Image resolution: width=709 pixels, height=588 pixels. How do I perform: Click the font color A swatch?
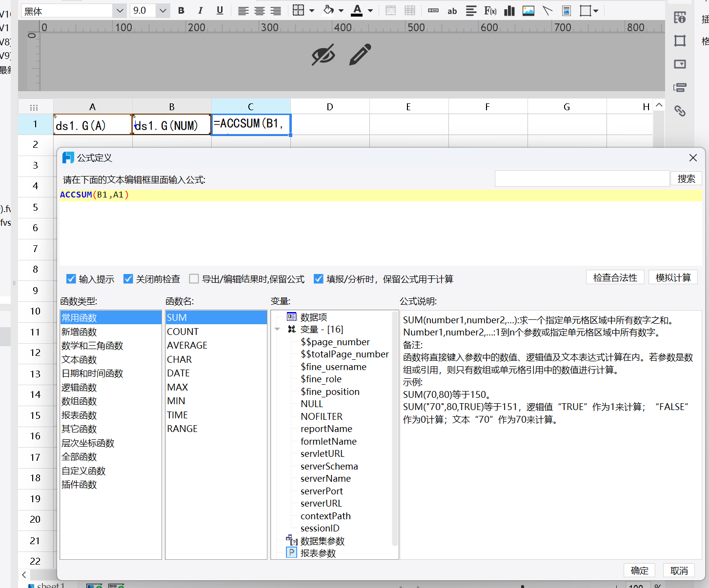pos(357,10)
